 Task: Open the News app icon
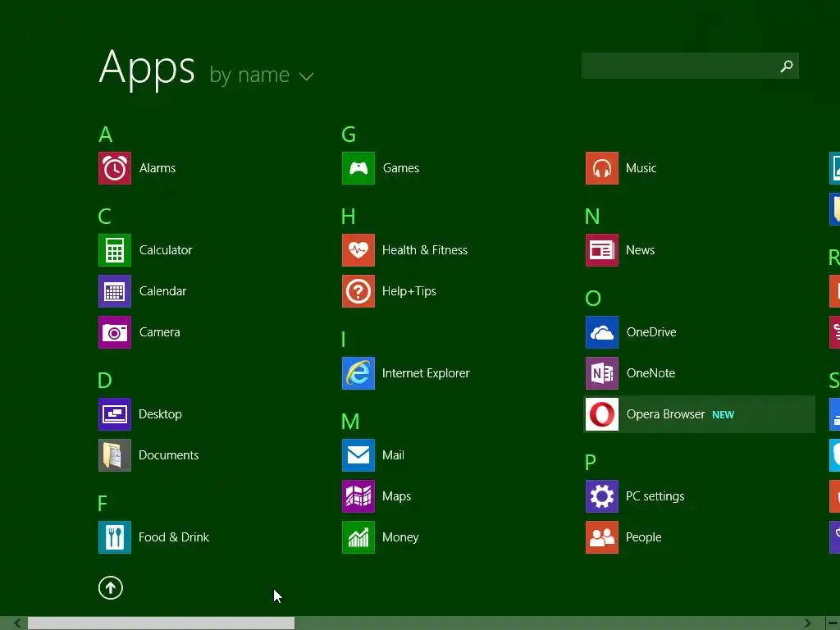click(602, 250)
